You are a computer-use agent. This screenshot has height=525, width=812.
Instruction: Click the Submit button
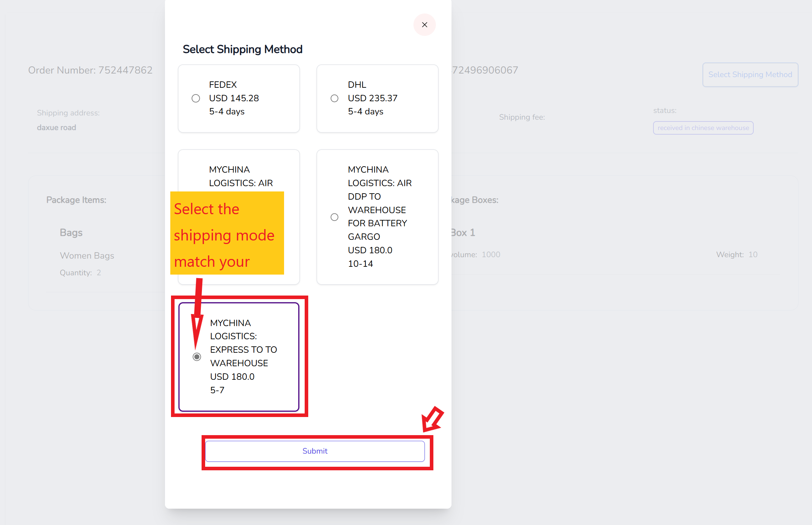pos(315,451)
